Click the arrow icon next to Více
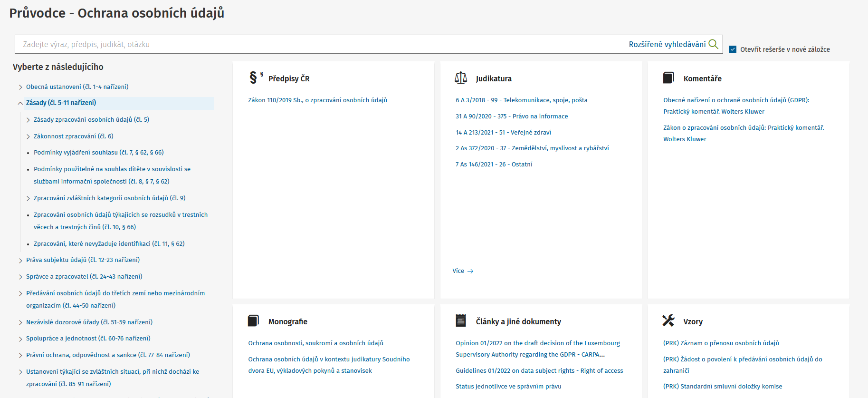 470,271
